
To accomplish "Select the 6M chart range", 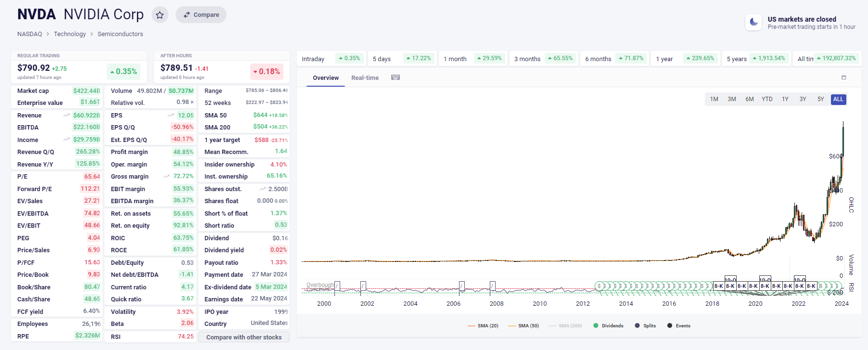I will coord(750,99).
